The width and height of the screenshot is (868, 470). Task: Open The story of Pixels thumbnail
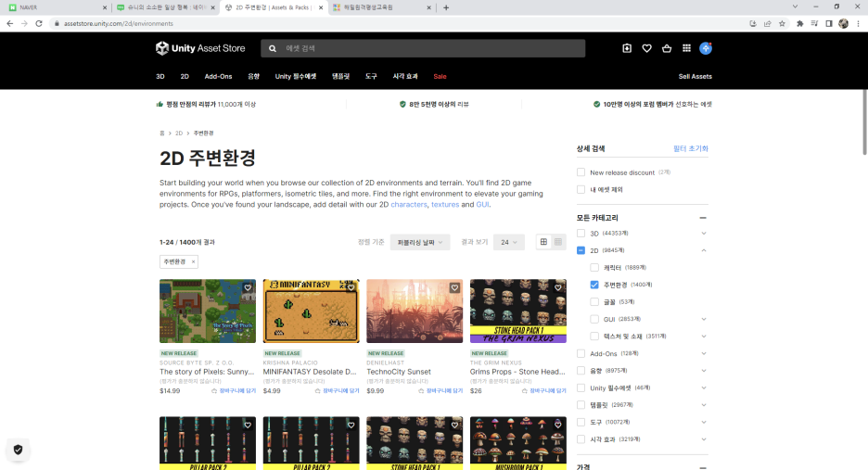coord(208,311)
